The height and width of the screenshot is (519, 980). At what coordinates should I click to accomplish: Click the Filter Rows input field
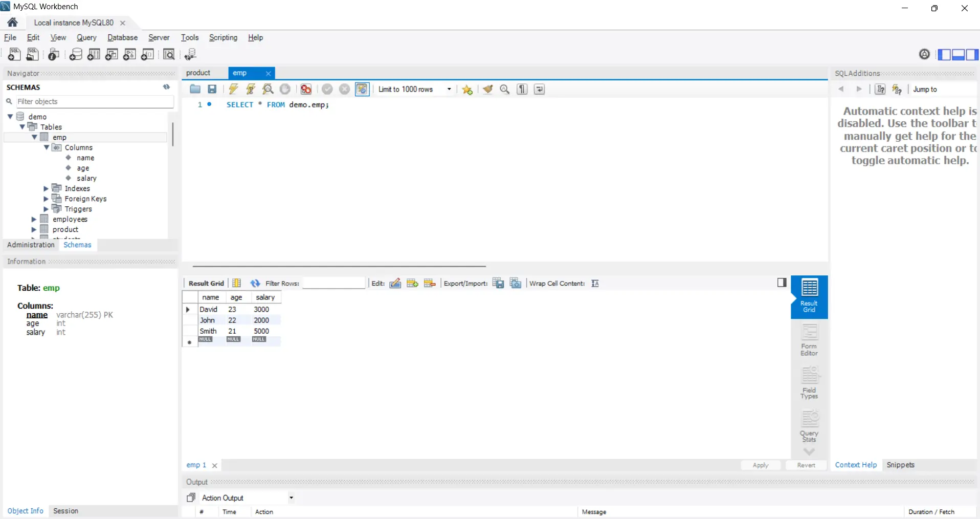(x=333, y=283)
